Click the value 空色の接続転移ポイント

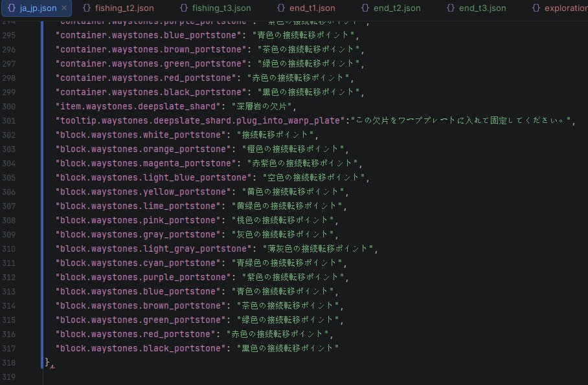point(313,178)
